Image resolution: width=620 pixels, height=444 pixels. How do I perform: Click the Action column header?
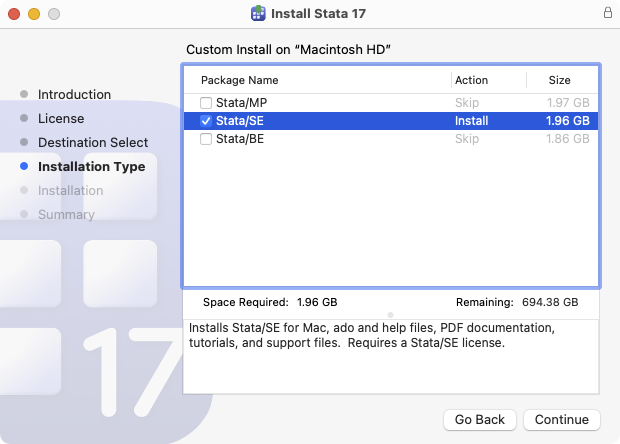click(471, 80)
